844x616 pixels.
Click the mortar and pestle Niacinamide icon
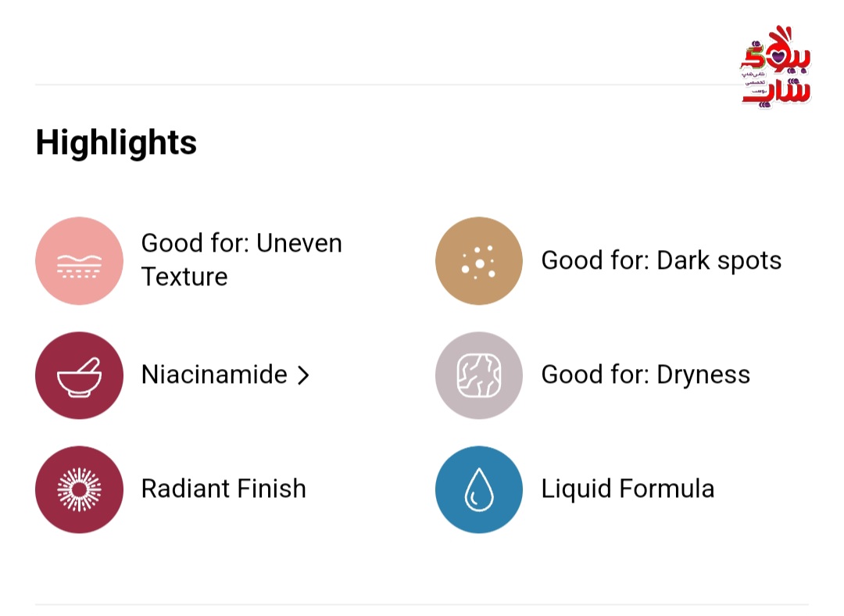[79, 375]
